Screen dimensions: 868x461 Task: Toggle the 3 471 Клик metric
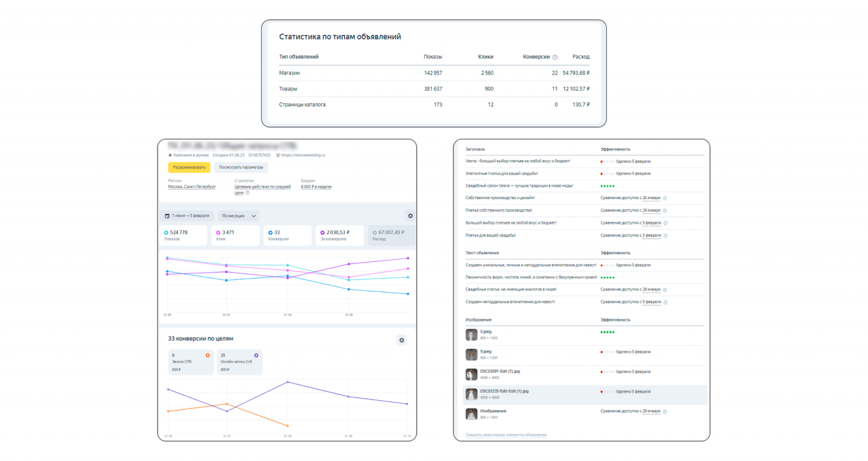click(235, 235)
